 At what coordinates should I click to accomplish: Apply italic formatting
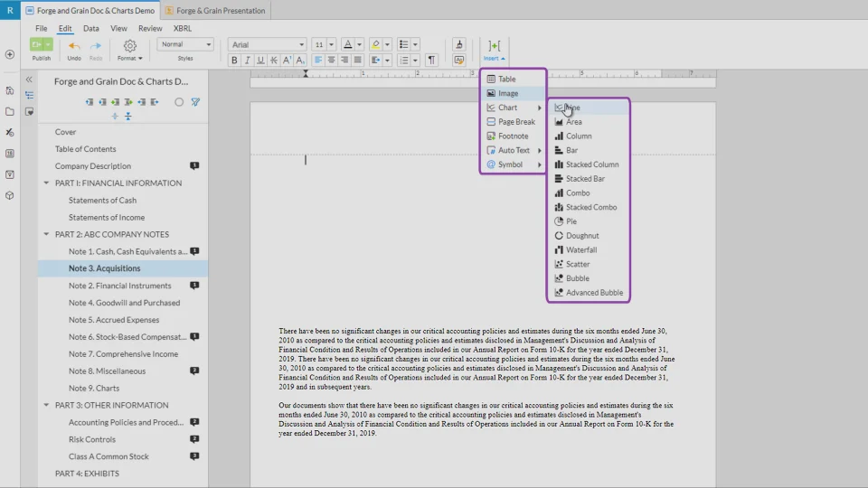[x=247, y=61]
